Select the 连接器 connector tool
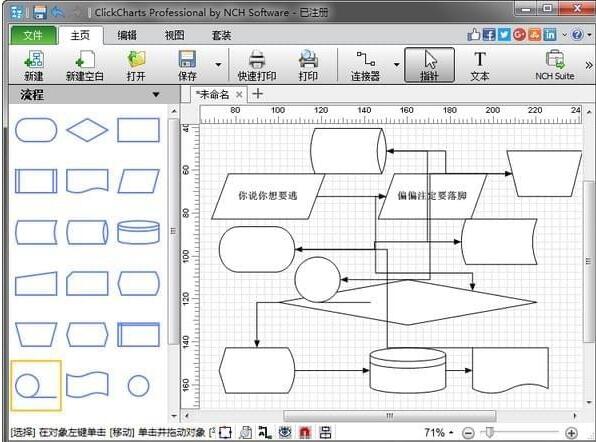 (x=365, y=65)
